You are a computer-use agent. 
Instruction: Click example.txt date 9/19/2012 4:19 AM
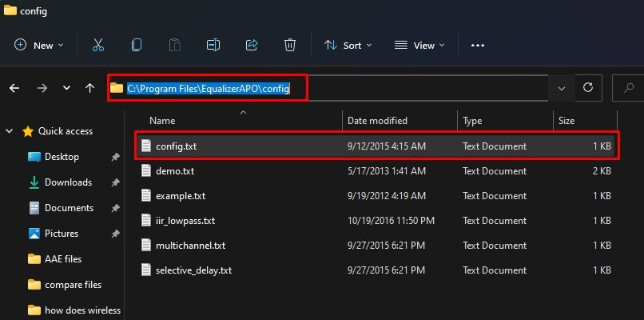coord(387,196)
